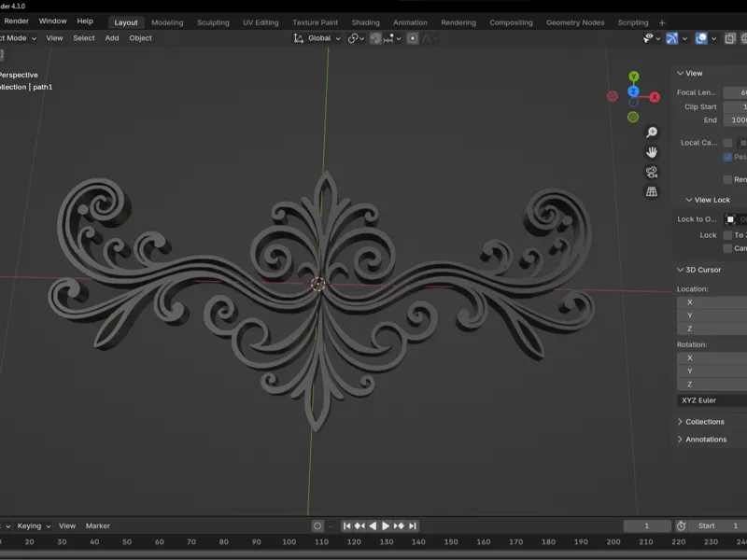Viewport: 747px width, 560px height.
Task: Open the Render menu
Action: [x=17, y=21]
